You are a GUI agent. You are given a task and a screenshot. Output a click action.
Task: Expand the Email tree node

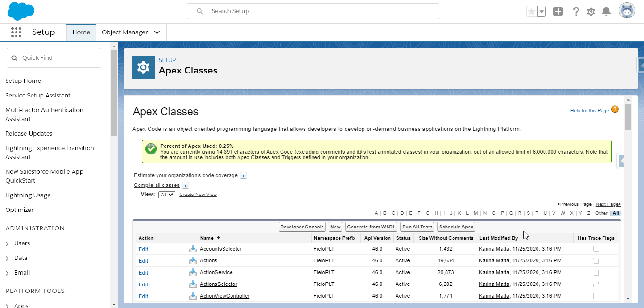coord(7,273)
